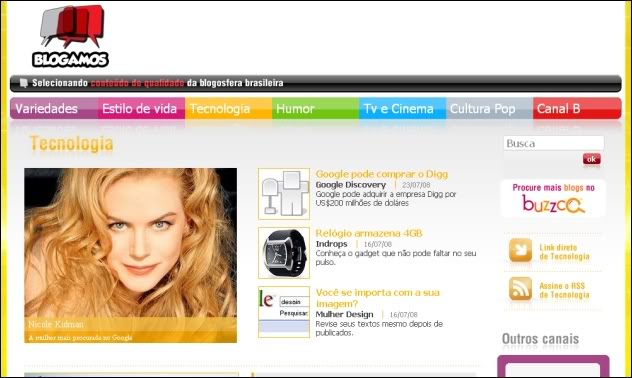Open Relógio armazena 4GB article
This screenshot has width=632, height=378.
point(369,233)
